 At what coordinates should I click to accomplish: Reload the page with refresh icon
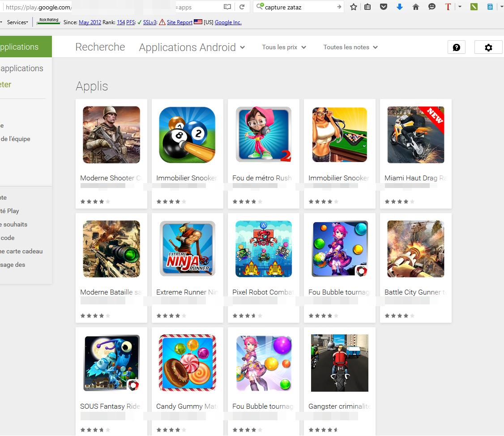[x=242, y=7]
